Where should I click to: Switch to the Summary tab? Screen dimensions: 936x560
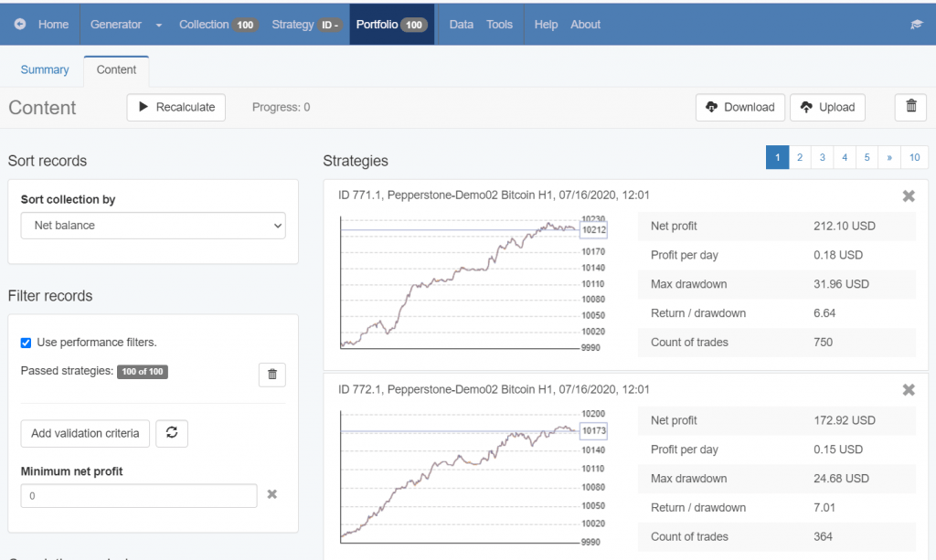[x=45, y=70]
